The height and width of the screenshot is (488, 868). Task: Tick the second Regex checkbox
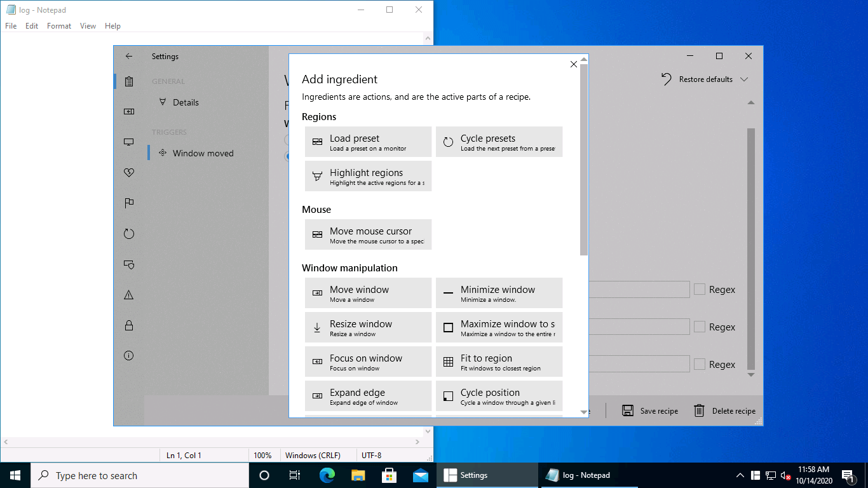coord(700,327)
